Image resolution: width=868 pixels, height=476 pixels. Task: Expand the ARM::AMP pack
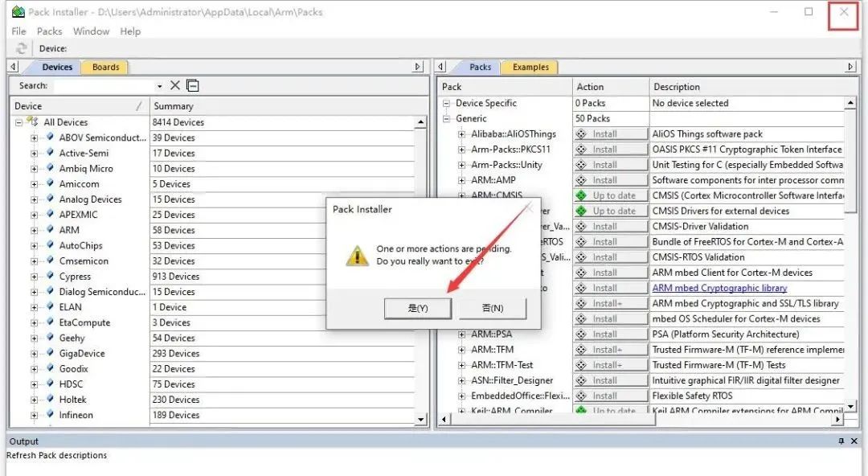tap(461, 180)
